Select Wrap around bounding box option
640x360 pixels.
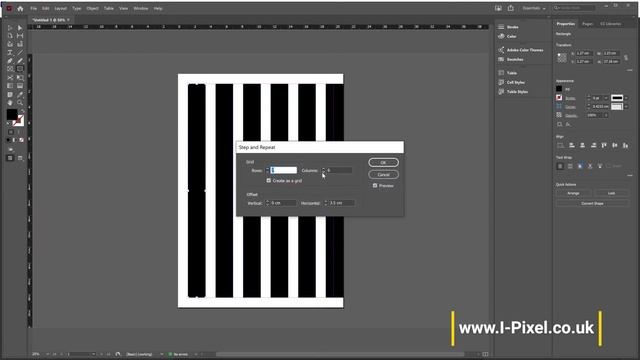(x=570, y=166)
